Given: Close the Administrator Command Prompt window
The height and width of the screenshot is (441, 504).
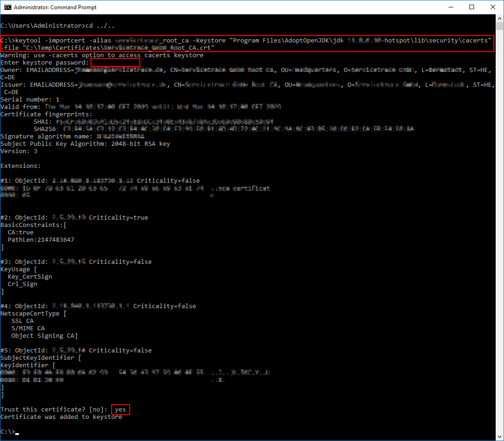Looking at the screenshot, I should [x=492, y=7].
